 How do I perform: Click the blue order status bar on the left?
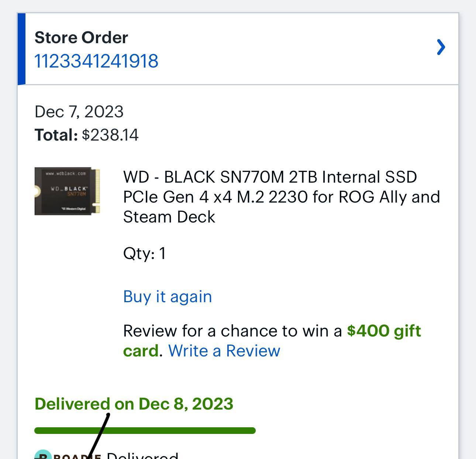coord(21,49)
